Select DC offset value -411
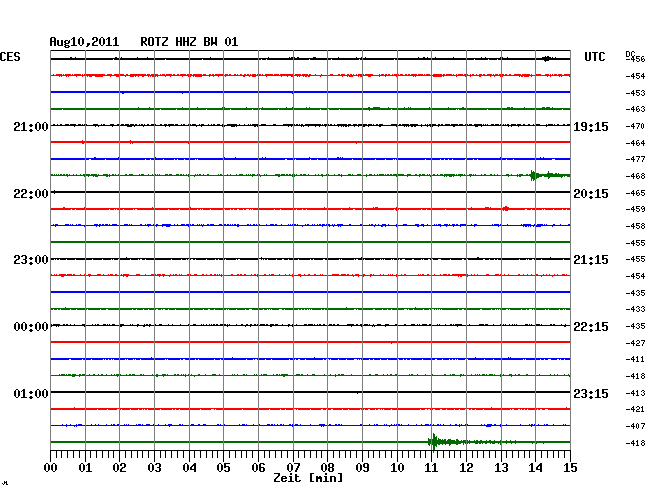Viewport: 650px width, 494px height. pyautogui.click(x=635, y=360)
